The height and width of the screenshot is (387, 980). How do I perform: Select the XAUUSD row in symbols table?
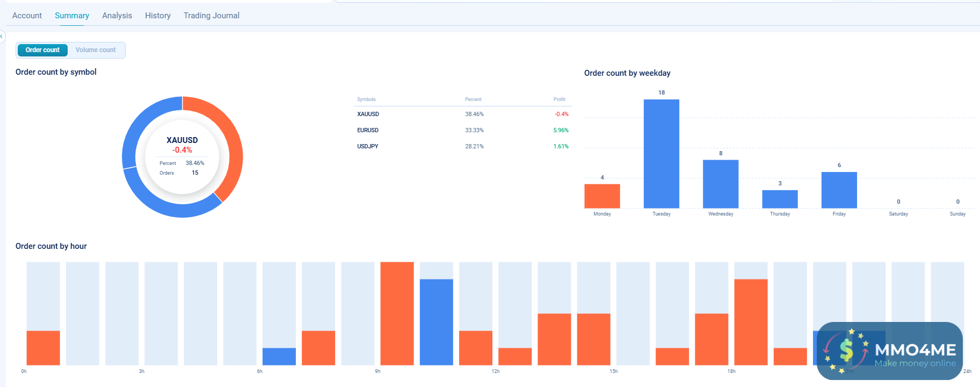point(368,114)
